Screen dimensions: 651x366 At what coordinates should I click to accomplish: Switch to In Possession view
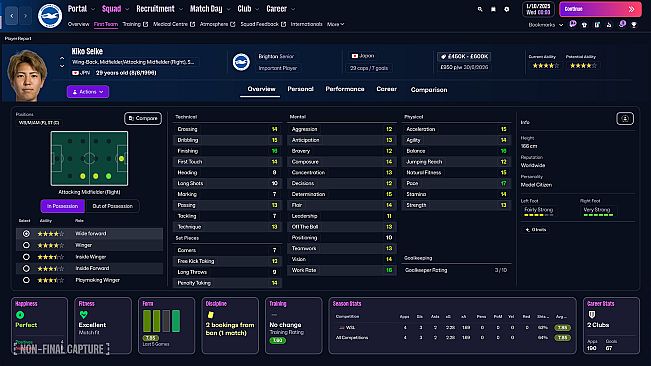pyautogui.click(x=62, y=206)
